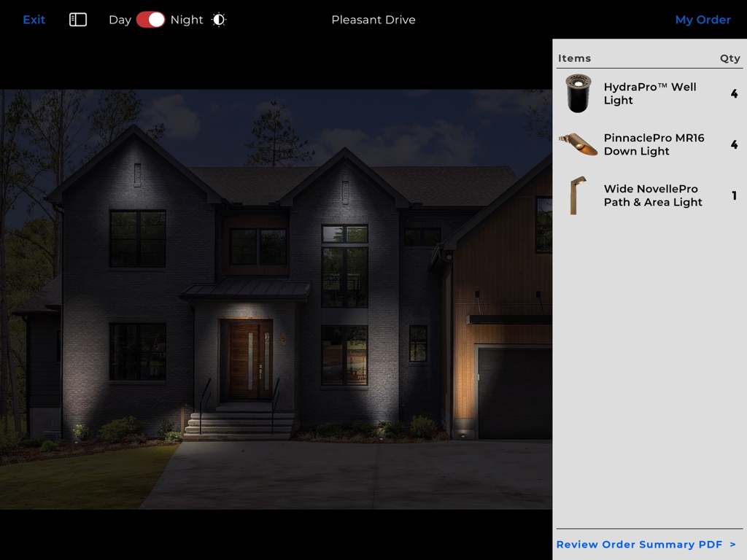Click the My Order link
Image resolution: width=747 pixels, height=560 pixels.
703,20
